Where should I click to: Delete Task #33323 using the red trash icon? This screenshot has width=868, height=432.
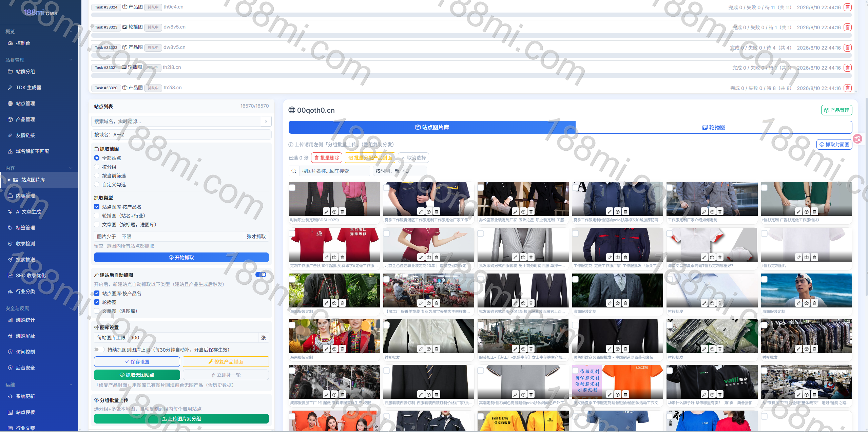(847, 27)
